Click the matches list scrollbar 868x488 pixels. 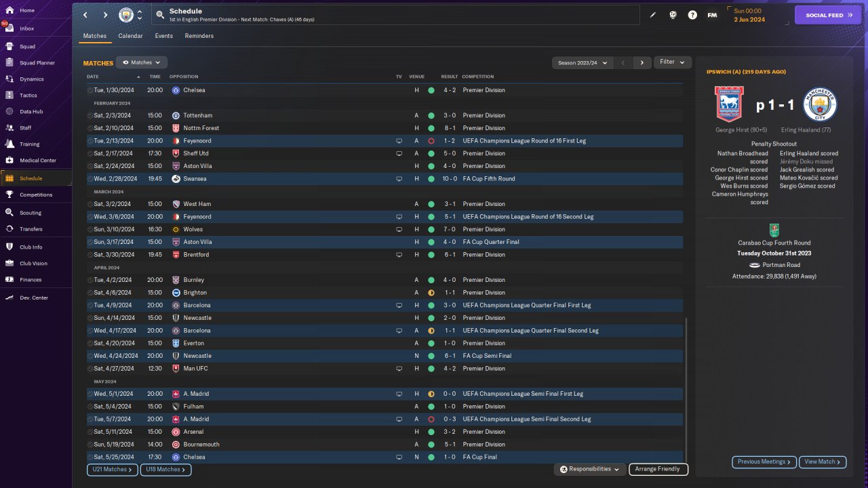(686, 390)
